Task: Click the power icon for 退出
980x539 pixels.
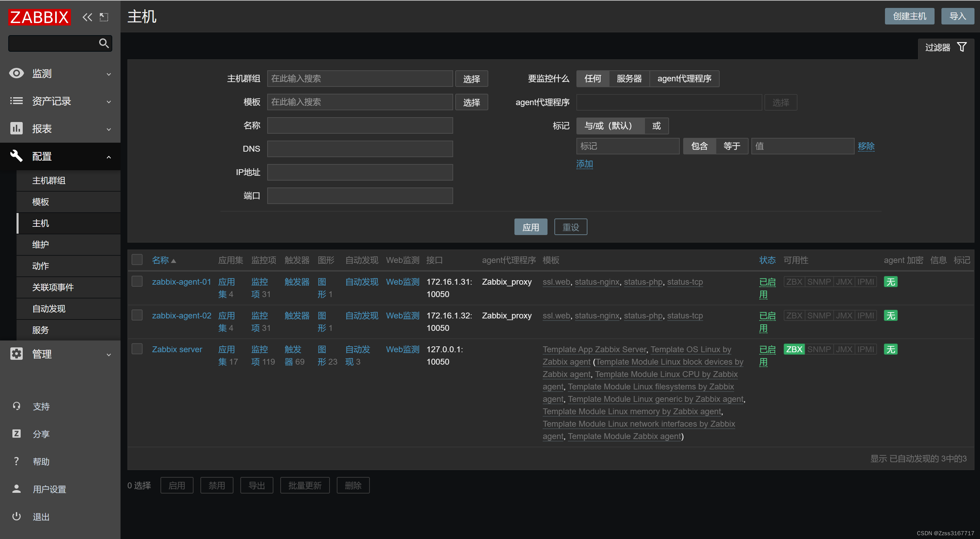Action: pos(17,517)
